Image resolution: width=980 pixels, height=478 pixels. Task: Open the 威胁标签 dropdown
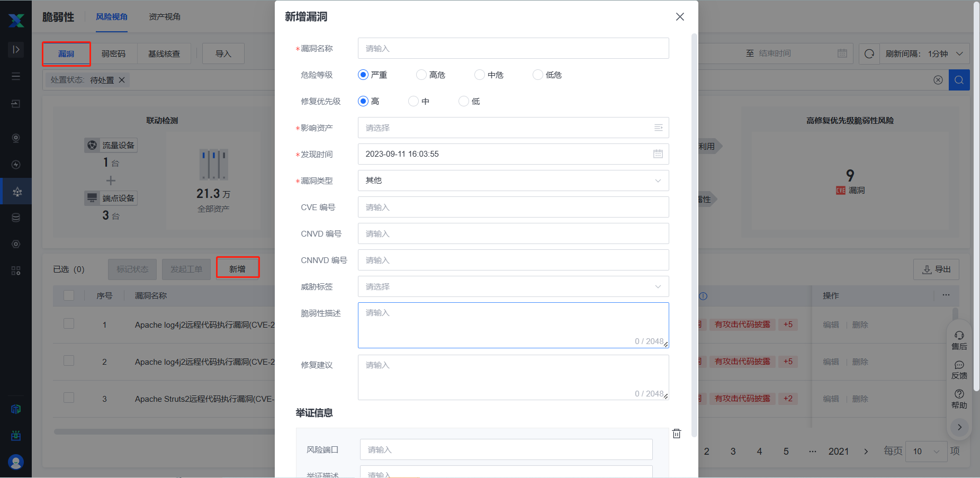pos(513,286)
